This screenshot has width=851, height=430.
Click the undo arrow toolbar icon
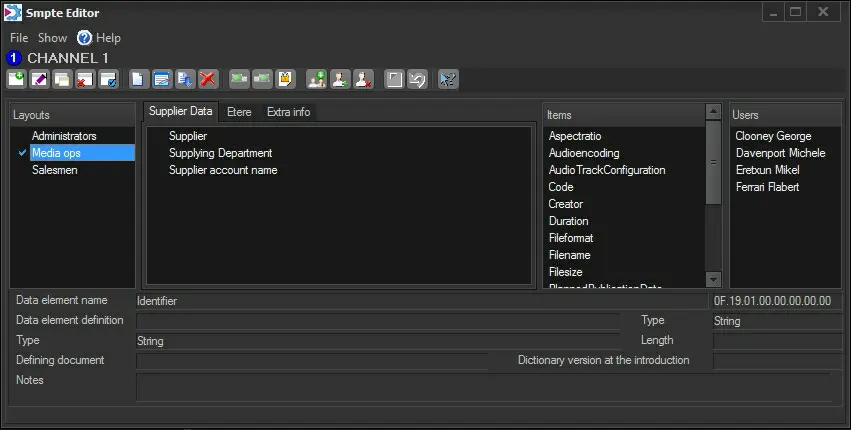[416, 78]
